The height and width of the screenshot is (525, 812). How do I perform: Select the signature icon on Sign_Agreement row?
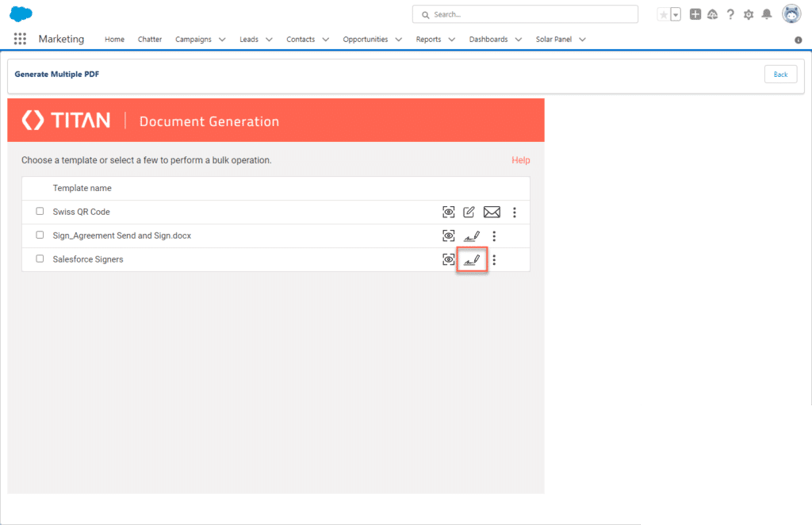point(472,236)
